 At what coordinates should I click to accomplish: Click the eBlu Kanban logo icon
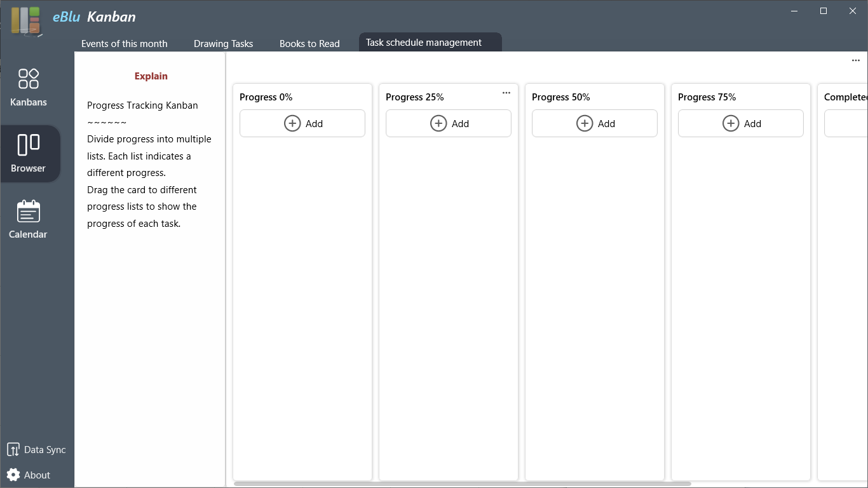click(x=25, y=20)
